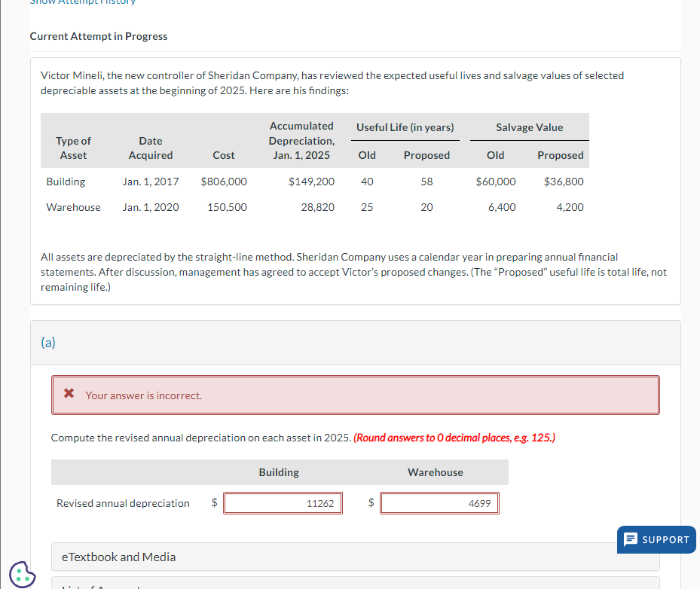The width and height of the screenshot is (700, 589).
Task: Click the Current Attempt in Progress heading
Action: (x=98, y=35)
